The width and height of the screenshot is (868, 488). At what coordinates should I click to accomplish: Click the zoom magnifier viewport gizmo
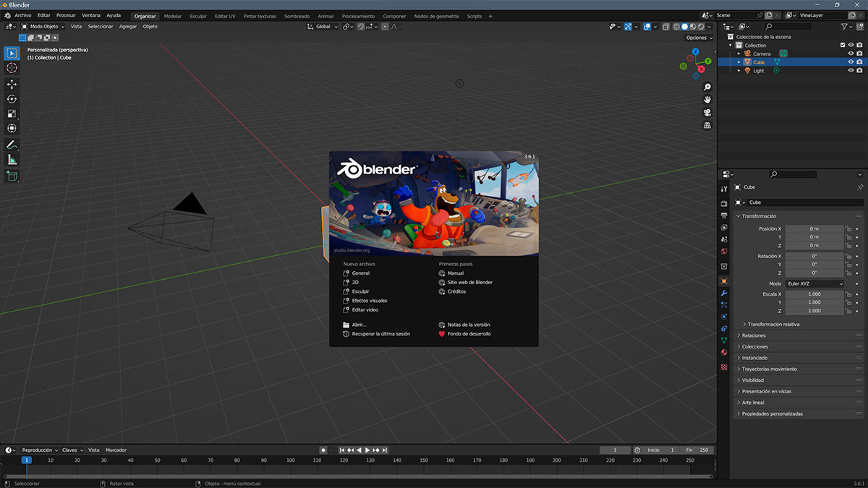click(x=707, y=87)
